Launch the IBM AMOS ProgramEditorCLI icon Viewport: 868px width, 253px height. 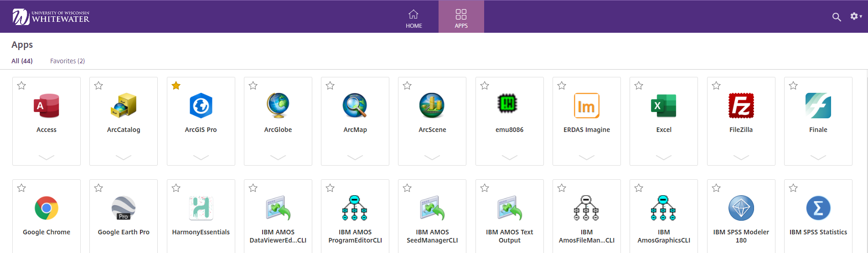coord(355,208)
